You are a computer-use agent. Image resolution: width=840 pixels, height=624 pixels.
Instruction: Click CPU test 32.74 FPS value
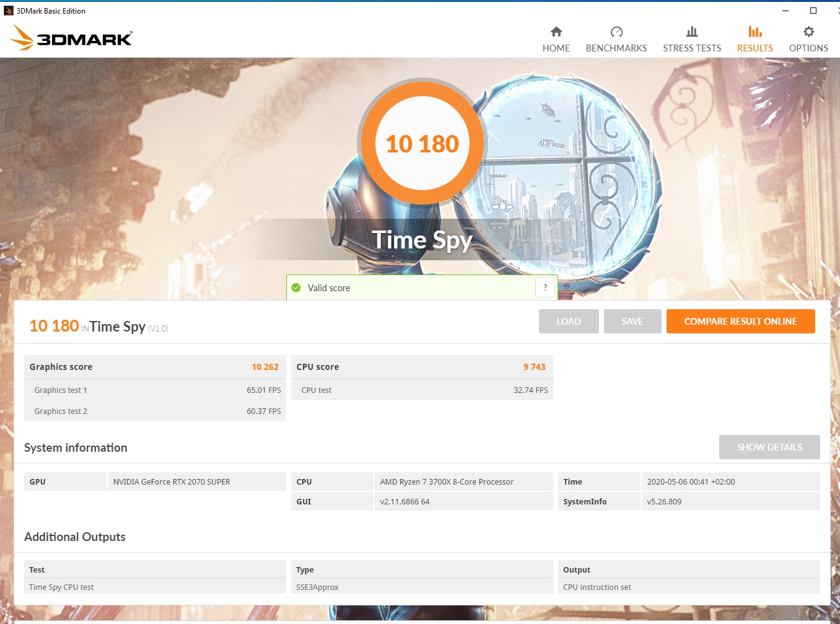tap(531, 390)
